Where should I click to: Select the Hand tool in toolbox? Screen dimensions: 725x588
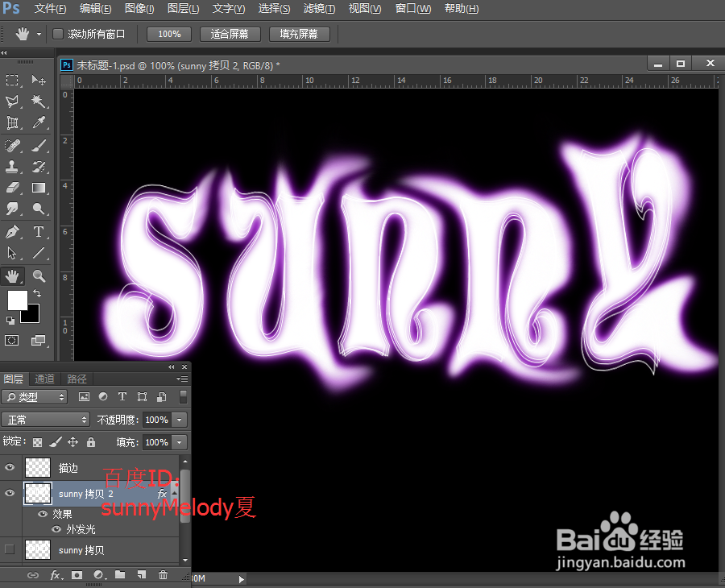point(12,276)
